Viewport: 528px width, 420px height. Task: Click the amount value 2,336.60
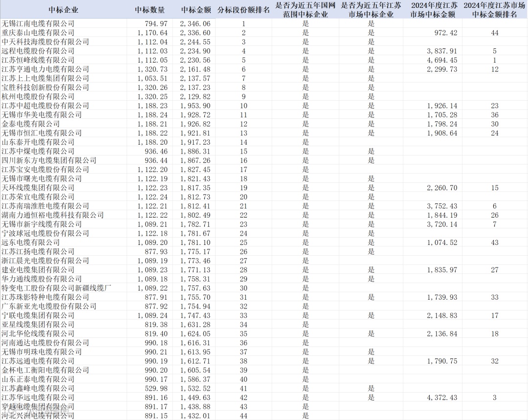[x=195, y=33]
